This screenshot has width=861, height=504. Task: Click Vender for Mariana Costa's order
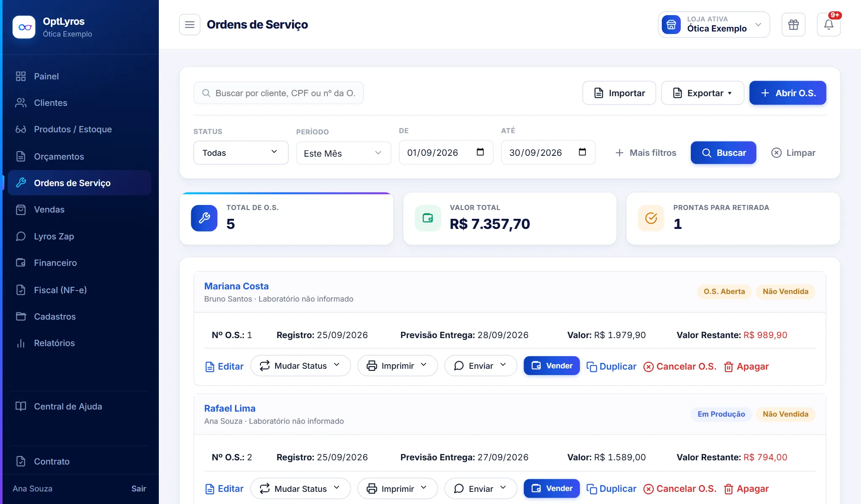551,365
